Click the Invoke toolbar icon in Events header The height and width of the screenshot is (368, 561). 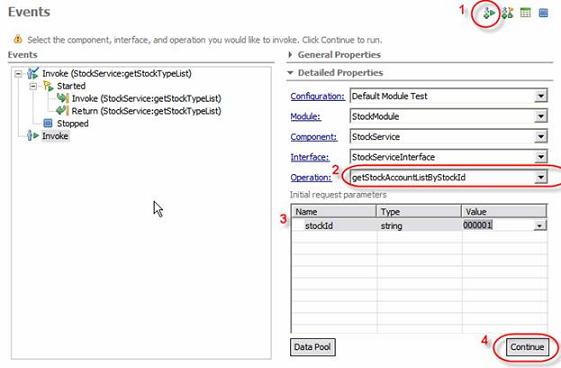489,13
